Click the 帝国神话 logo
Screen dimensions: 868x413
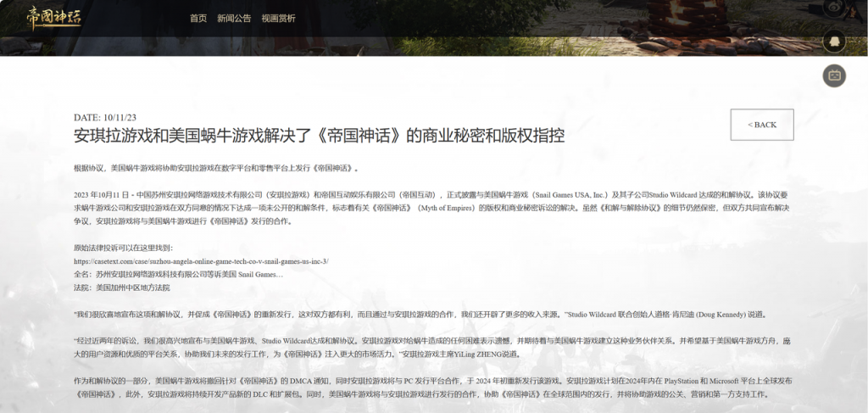click(53, 19)
